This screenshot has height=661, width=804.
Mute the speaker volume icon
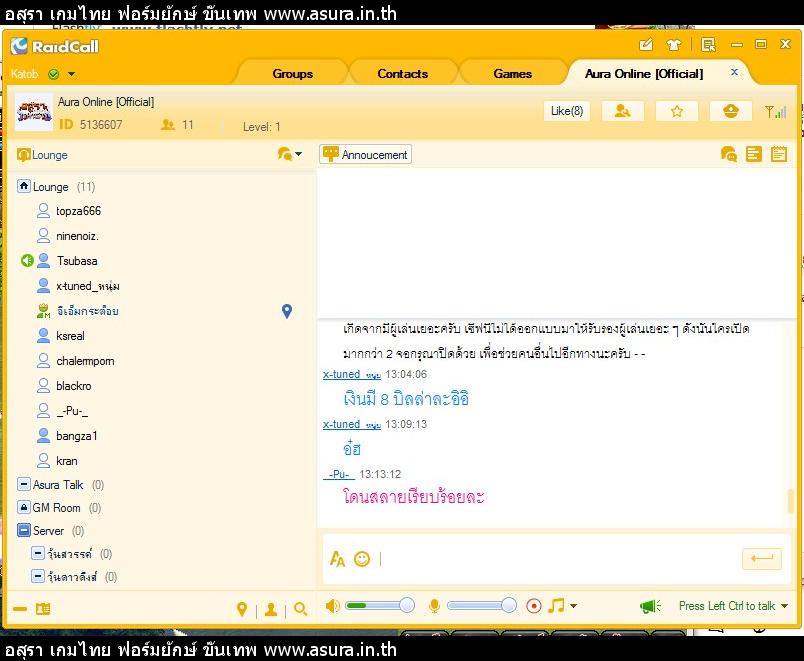[333, 606]
